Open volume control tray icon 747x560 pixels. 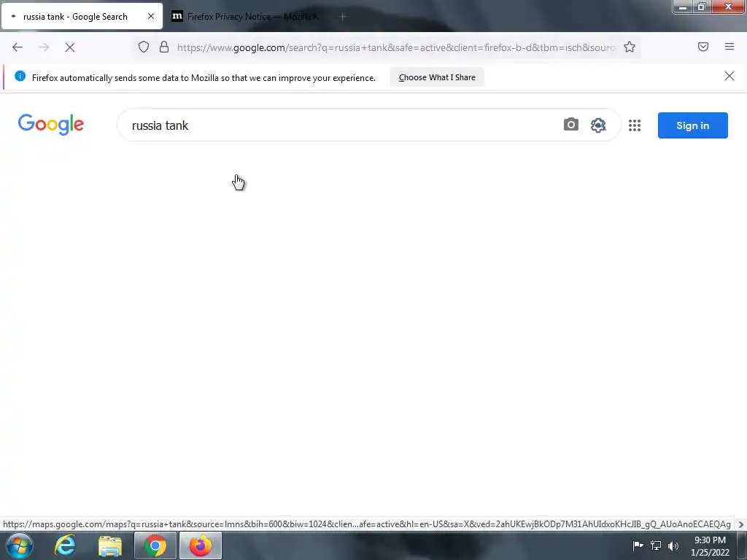point(673,546)
